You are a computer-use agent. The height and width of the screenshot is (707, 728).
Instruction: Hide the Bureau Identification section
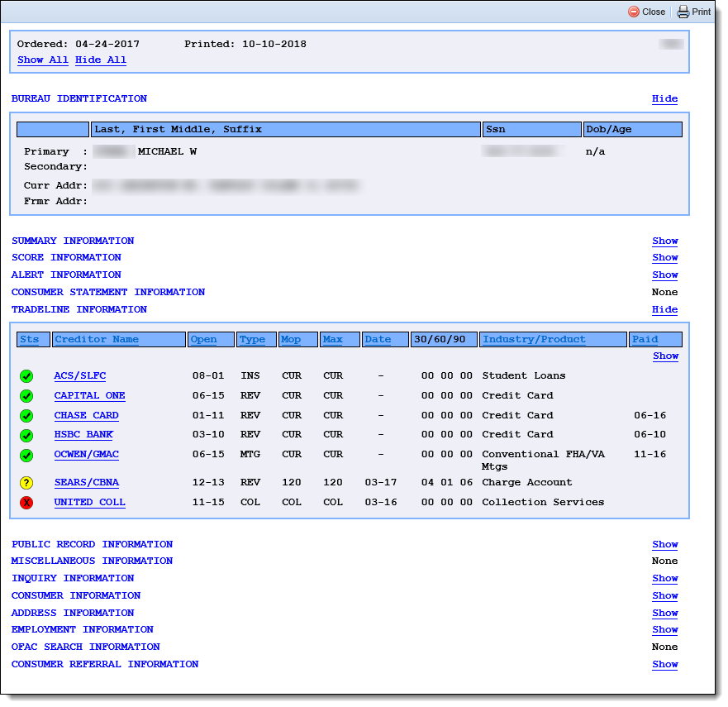(x=664, y=98)
